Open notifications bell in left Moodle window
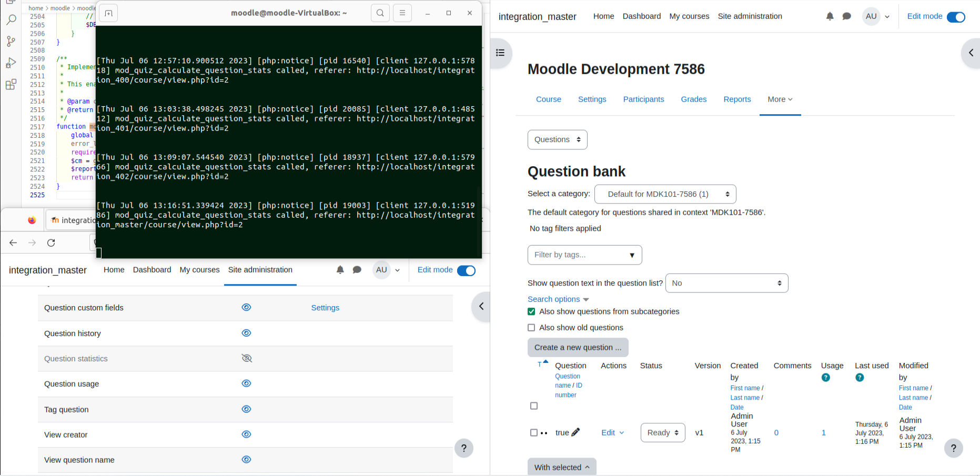This screenshot has width=980, height=476. pos(340,270)
